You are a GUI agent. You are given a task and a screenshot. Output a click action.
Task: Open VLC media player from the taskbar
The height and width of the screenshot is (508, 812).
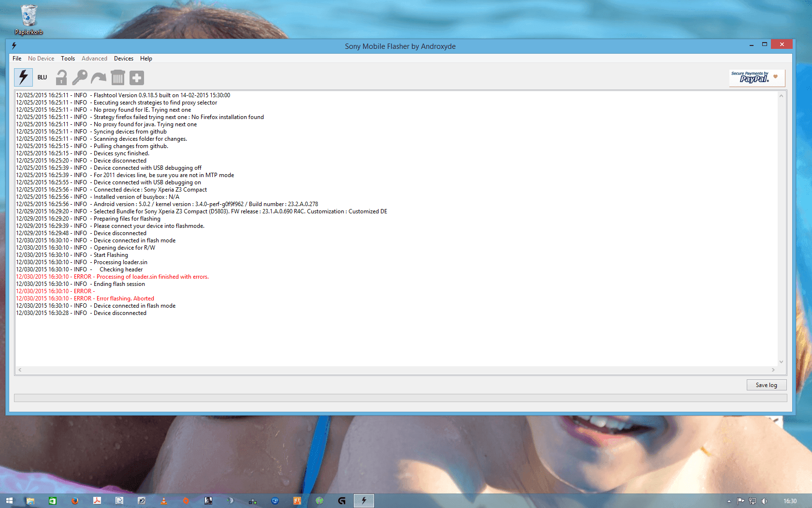coord(164,501)
